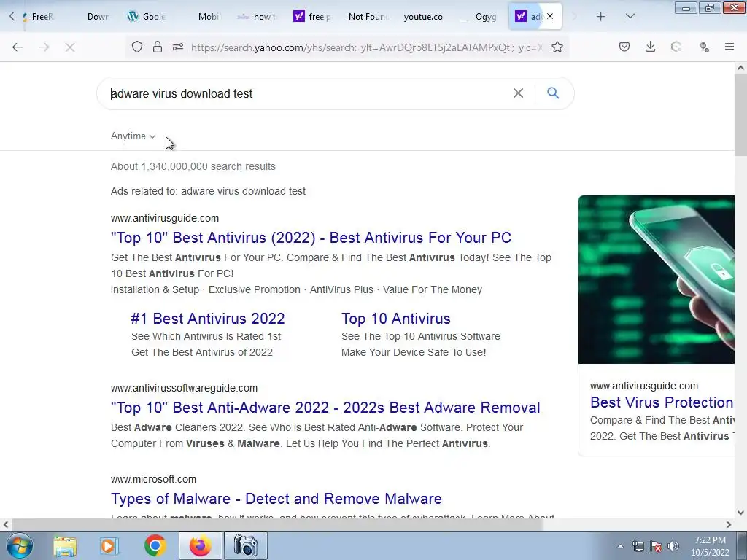Focus the Yahoo search text field
This screenshot has width=747, height=560.
[x=305, y=93]
